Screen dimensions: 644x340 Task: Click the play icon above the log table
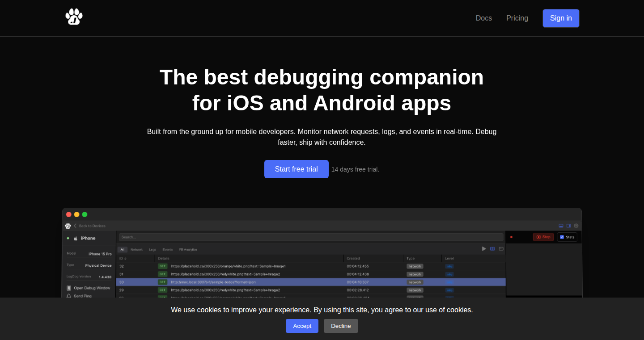[484, 249]
